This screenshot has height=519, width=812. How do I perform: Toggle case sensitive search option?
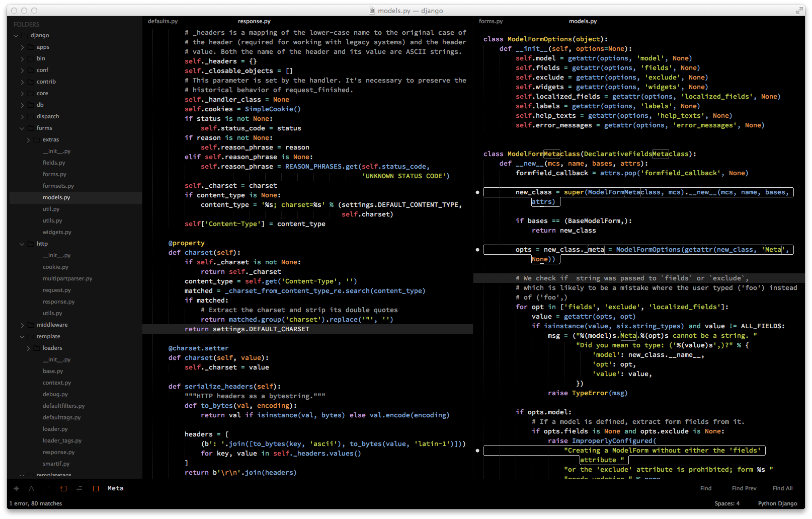click(31, 488)
